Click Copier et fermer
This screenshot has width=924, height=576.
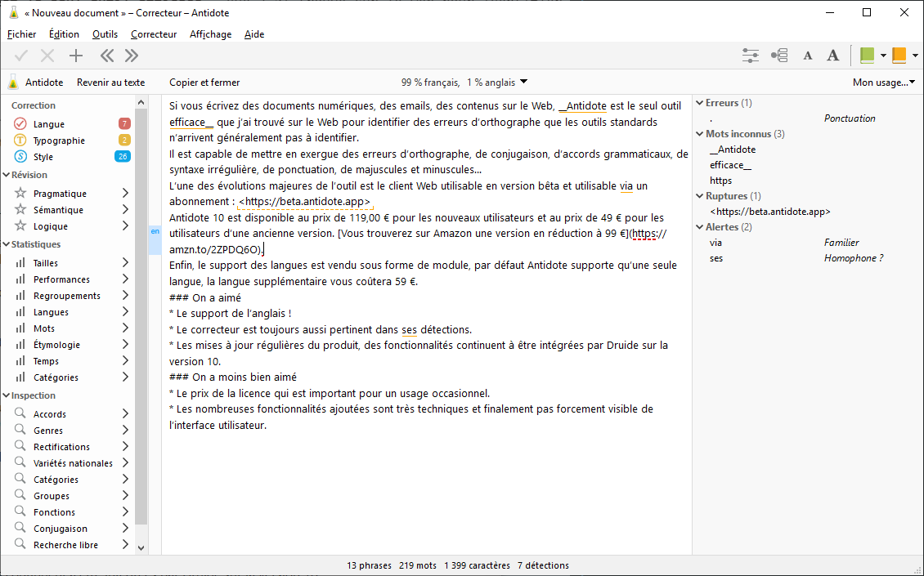(x=204, y=83)
